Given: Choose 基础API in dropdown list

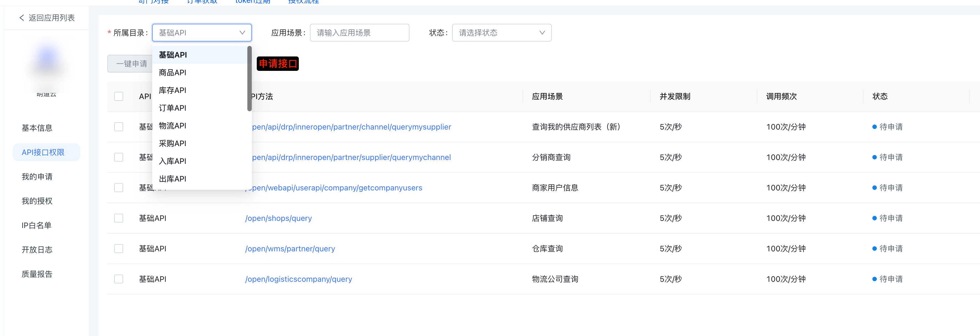Looking at the screenshot, I should (200, 55).
